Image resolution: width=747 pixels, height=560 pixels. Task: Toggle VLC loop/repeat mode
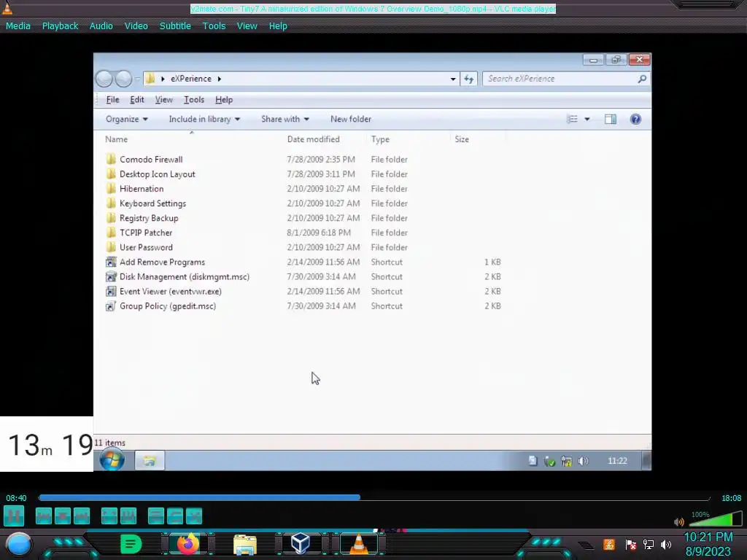175,516
